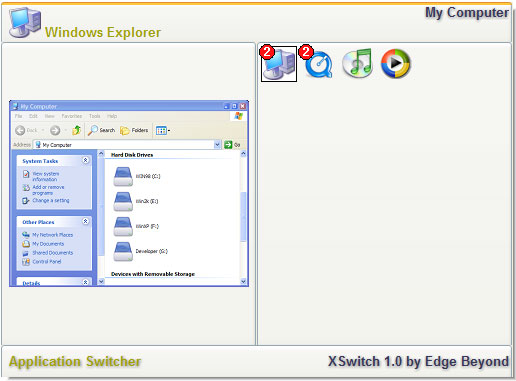Open the Help menu

pos(112,116)
